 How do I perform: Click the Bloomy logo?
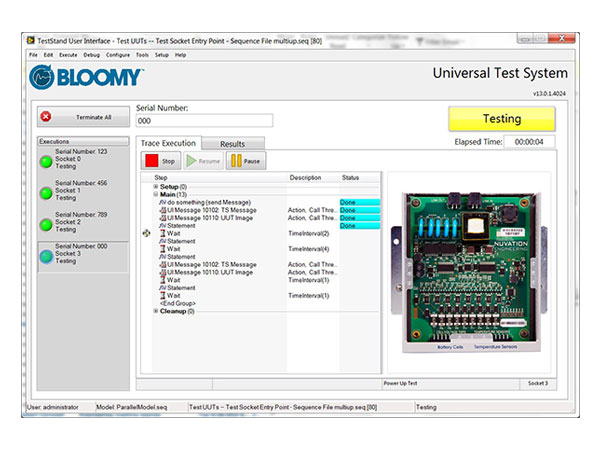pos(86,77)
